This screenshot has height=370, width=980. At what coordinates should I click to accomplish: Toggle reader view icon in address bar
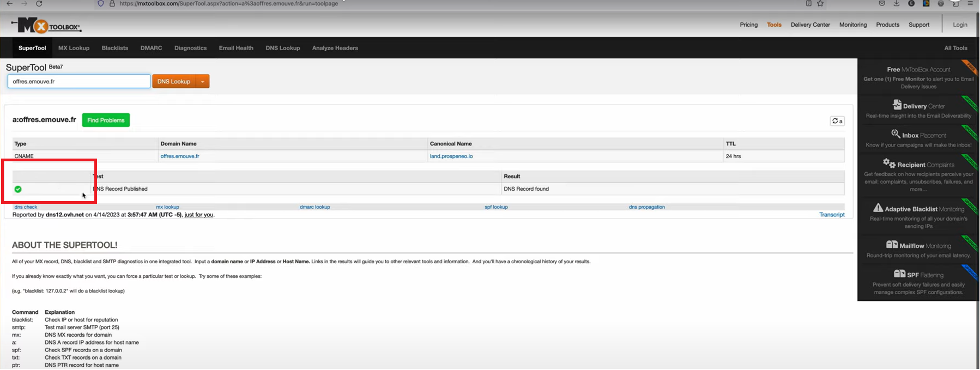pyautogui.click(x=809, y=3)
